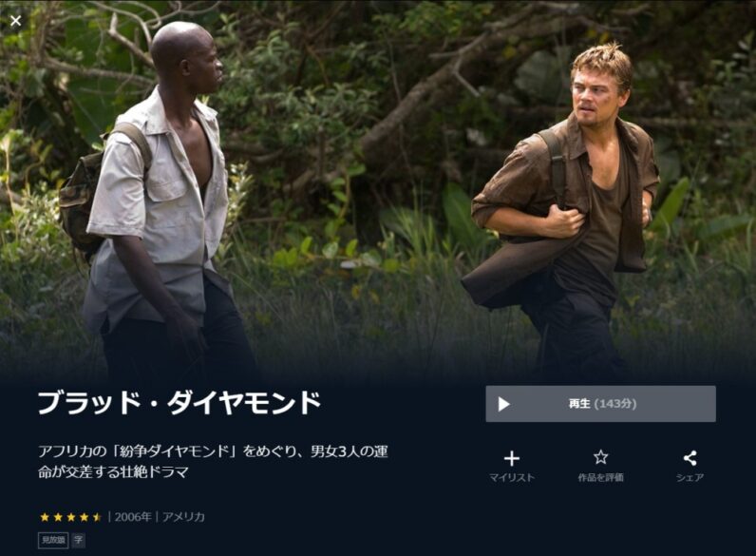Viewport: 756px width, 556px height.
Task: Click the マイリスト label
Action: click(x=512, y=477)
